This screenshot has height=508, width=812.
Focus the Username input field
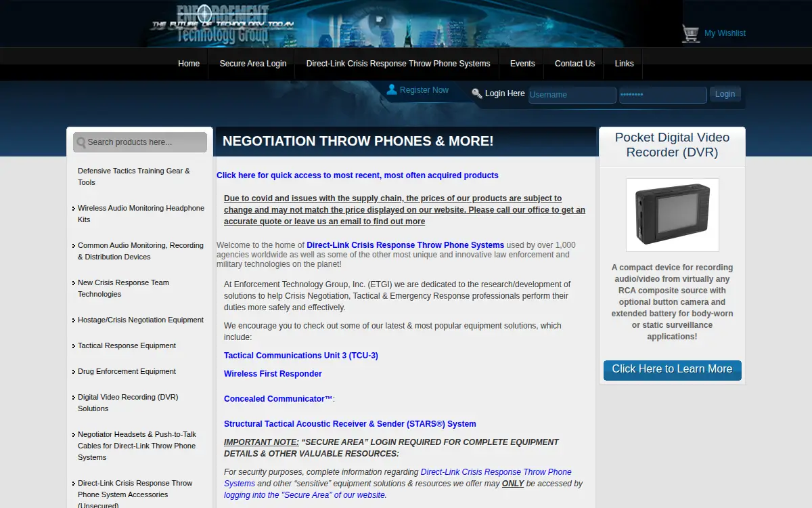572,95
